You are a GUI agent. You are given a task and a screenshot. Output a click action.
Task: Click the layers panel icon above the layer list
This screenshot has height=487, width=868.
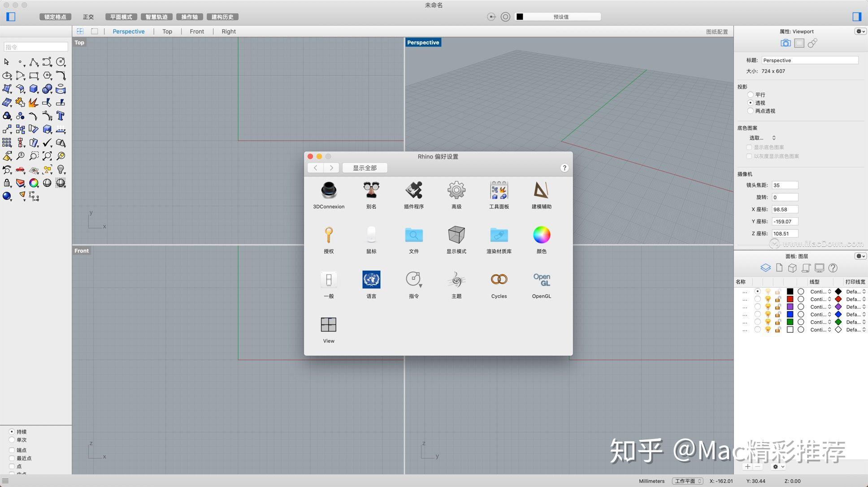pos(765,267)
